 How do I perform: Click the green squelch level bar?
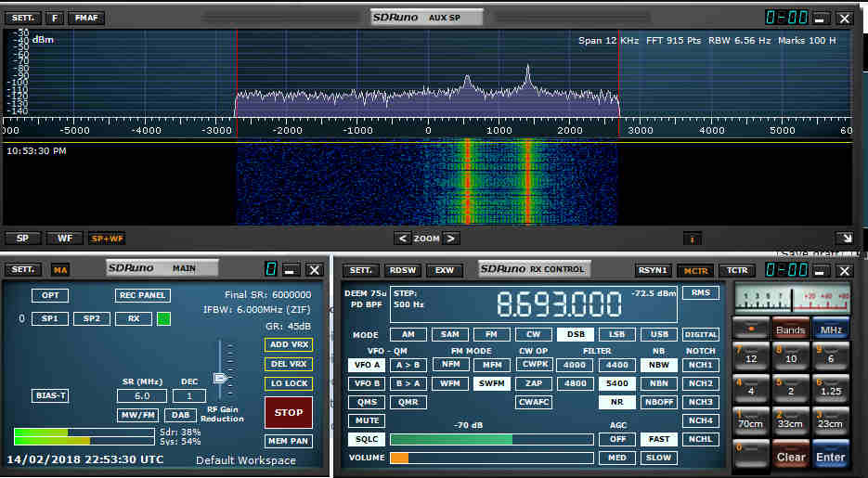492,439
